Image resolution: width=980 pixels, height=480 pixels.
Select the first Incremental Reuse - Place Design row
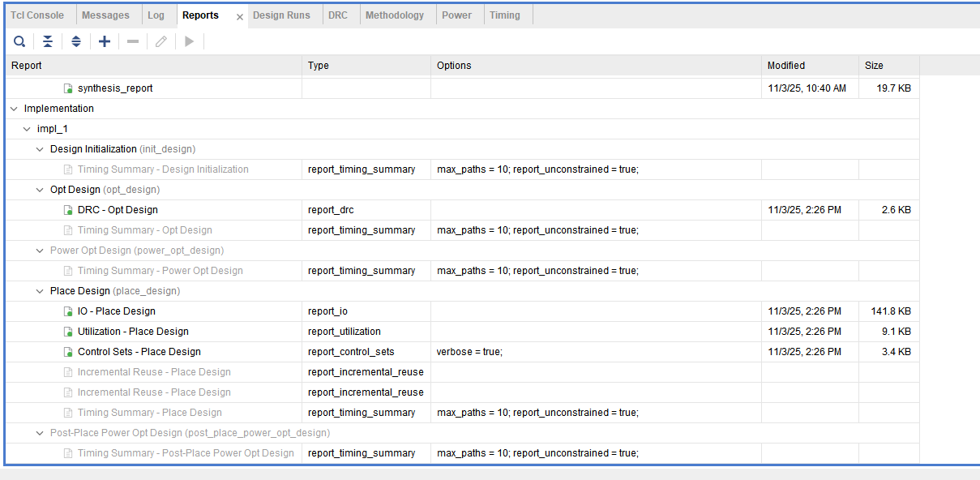tap(462, 372)
